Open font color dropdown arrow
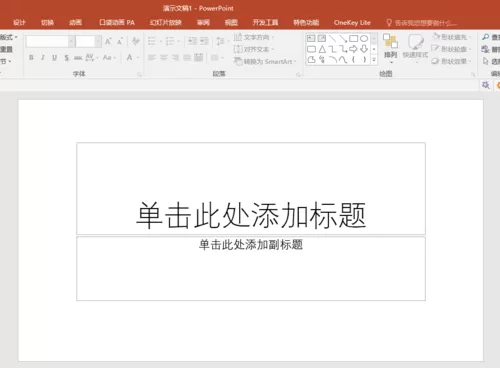This screenshot has height=368, width=500. pyautogui.click(x=138, y=57)
